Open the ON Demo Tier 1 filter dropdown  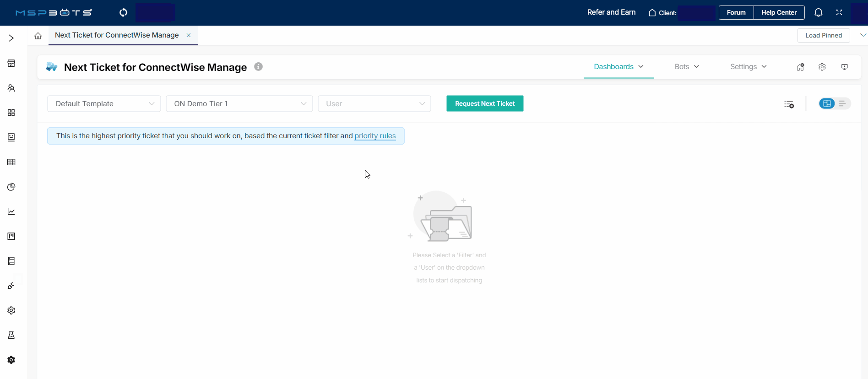point(239,103)
